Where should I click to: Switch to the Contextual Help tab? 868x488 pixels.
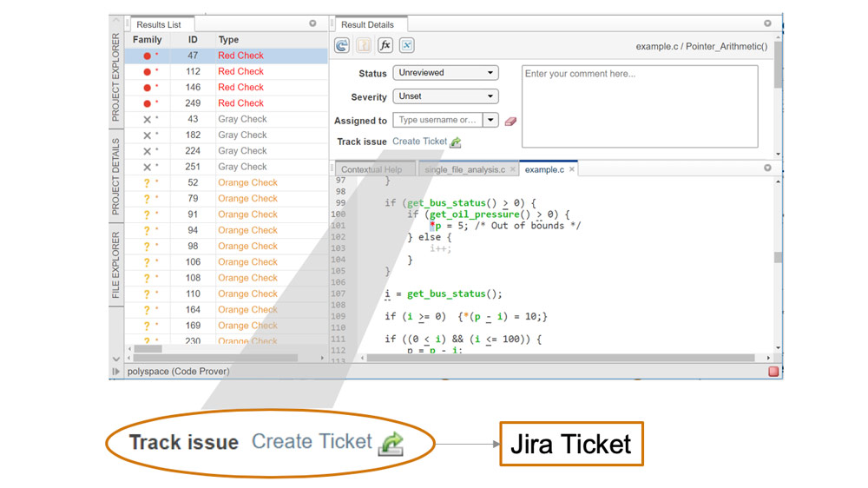[372, 170]
